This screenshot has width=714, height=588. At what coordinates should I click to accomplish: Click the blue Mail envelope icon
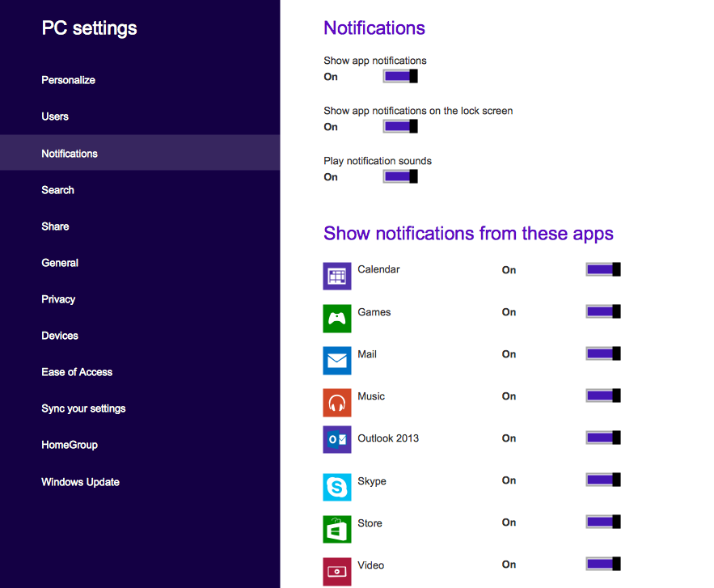337,360
